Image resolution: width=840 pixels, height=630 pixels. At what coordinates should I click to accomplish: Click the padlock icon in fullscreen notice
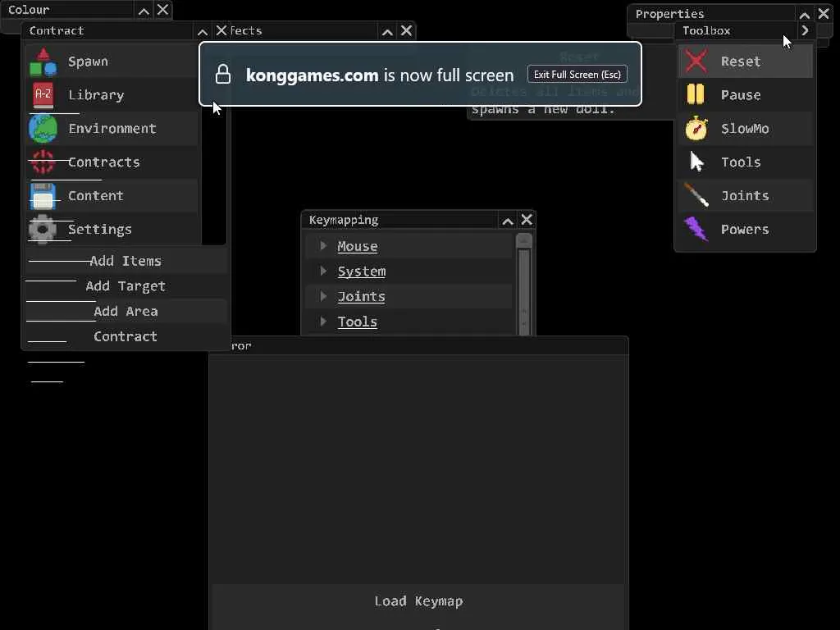click(223, 75)
